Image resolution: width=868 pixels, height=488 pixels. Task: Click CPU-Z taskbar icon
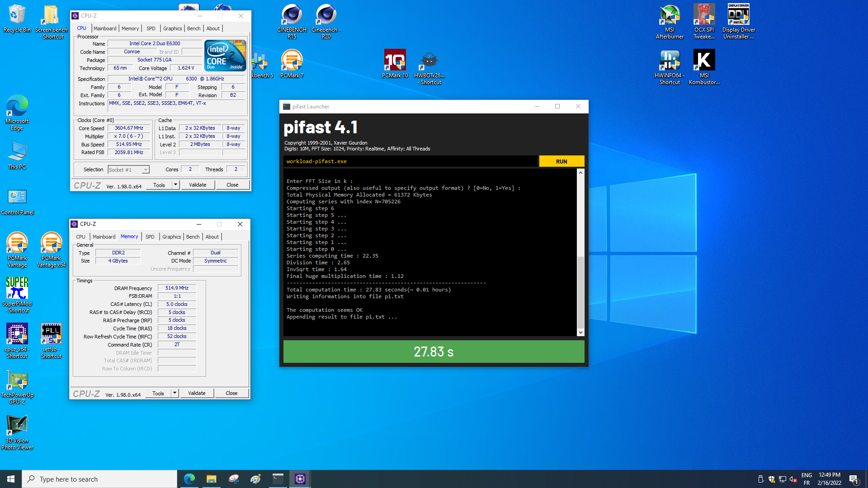coord(300,479)
